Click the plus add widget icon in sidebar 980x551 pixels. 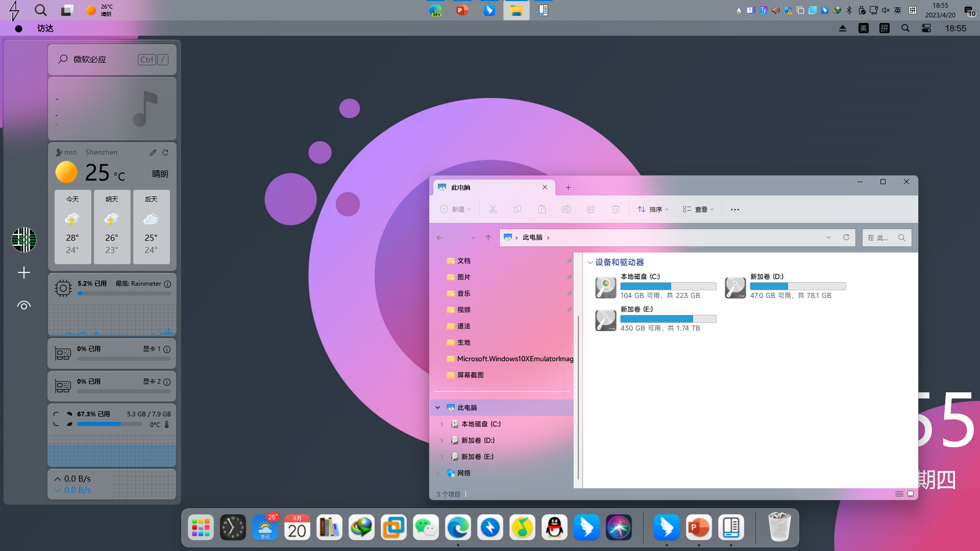[24, 272]
